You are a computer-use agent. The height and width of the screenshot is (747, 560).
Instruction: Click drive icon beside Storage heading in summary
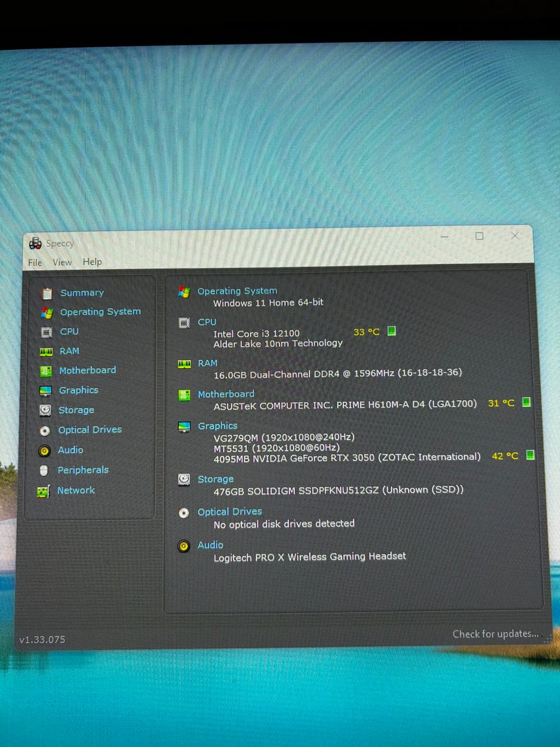click(x=184, y=480)
